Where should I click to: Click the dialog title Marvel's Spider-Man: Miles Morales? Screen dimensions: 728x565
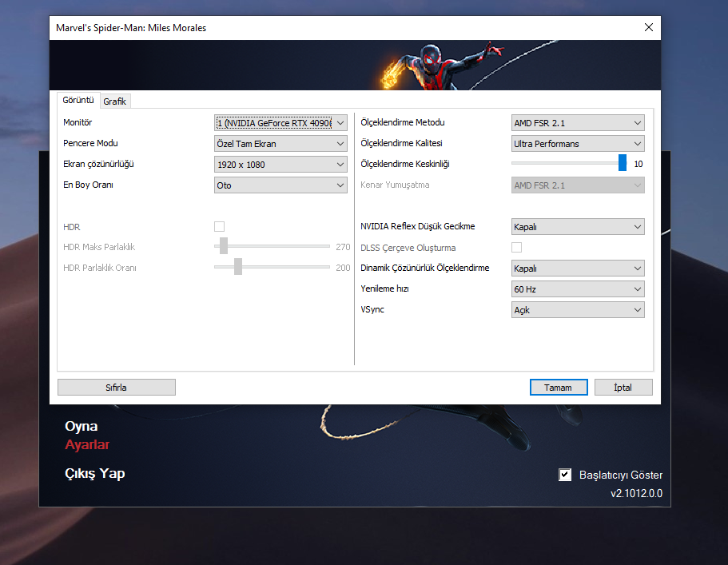(131, 28)
